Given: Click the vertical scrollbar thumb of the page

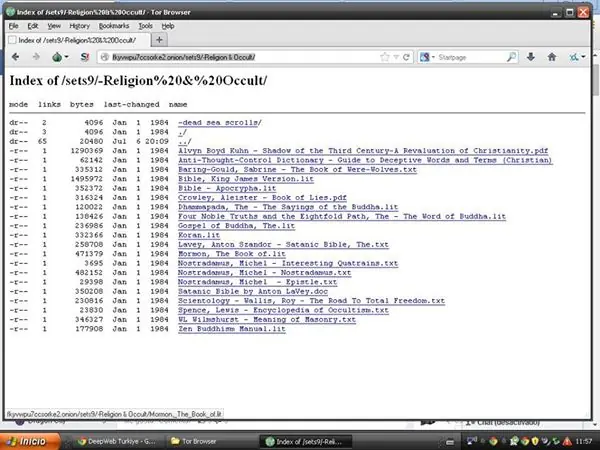Looking at the screenshot, I should click(595, 80).
